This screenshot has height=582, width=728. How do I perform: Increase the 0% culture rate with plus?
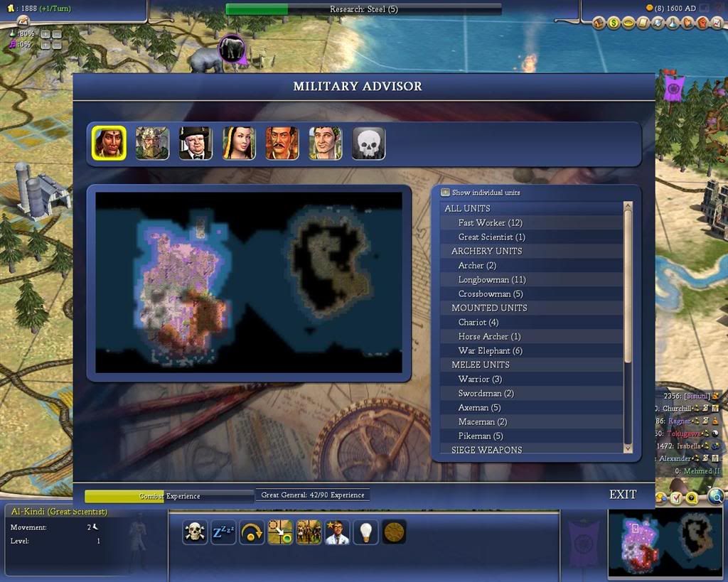[x=45, y=45]
